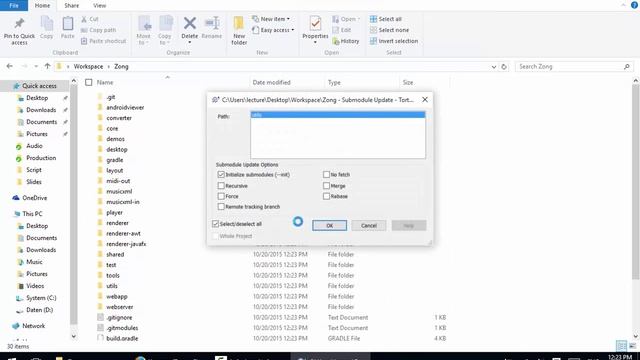
Task: Switch to the Share tab
Action: [x=71, y=5]
